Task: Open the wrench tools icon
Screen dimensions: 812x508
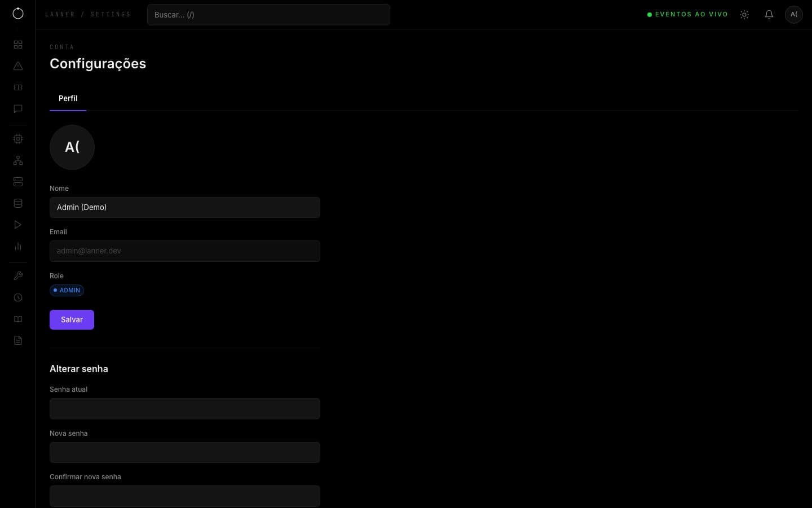Action: click(x=18, y=276)
